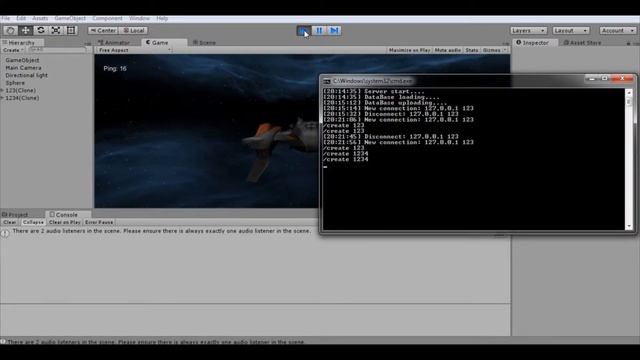Viewport: 640px width, 360px height.
Task: Clear the Console log
Action: (10, 222)
